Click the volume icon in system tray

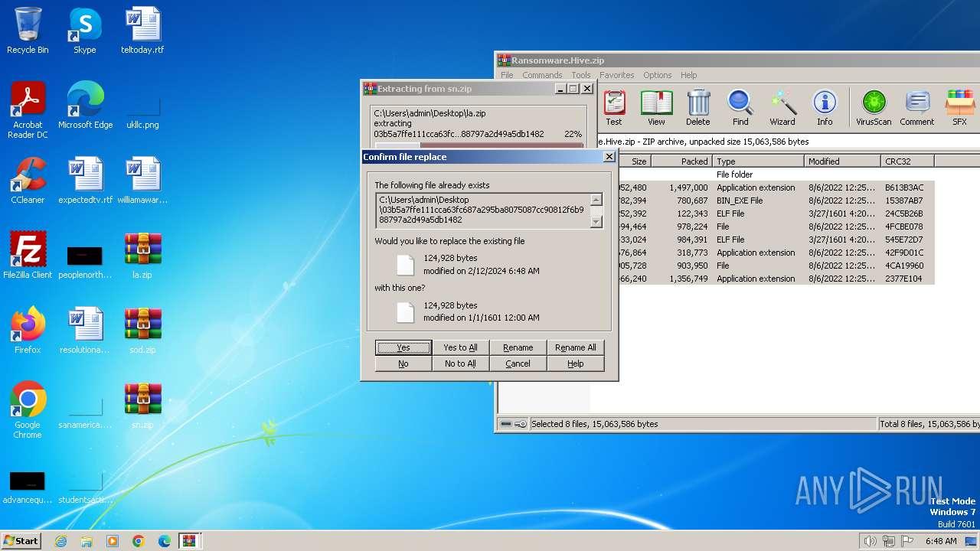(x=870, y=541)
